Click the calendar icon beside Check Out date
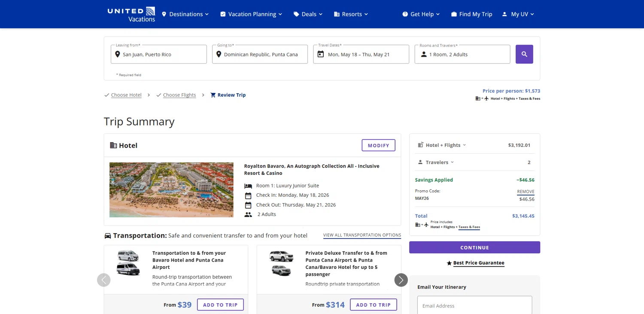The height and width of the screenshot is (314, 644). pos(248,205)
